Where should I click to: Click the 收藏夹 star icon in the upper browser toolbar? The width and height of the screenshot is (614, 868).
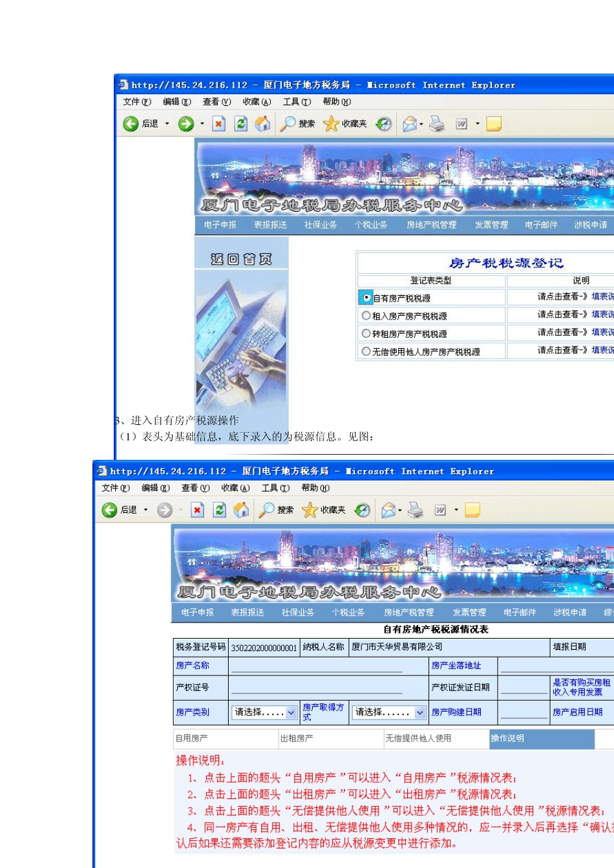331,124
